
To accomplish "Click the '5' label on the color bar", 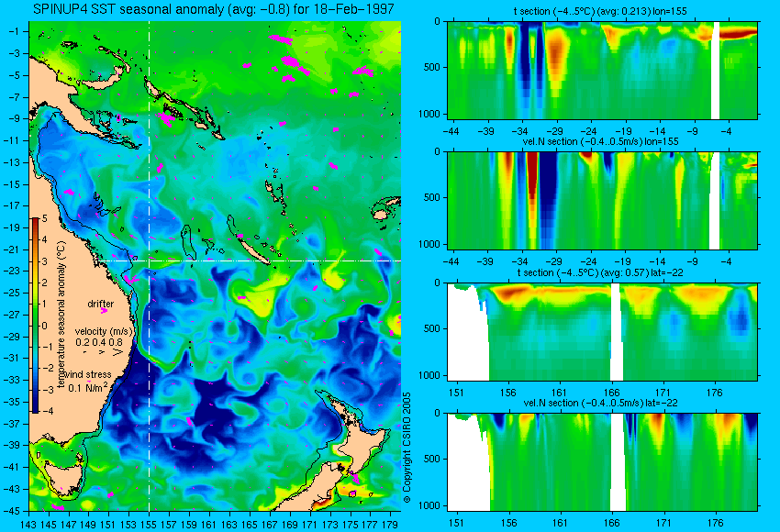I will point(44,218).
